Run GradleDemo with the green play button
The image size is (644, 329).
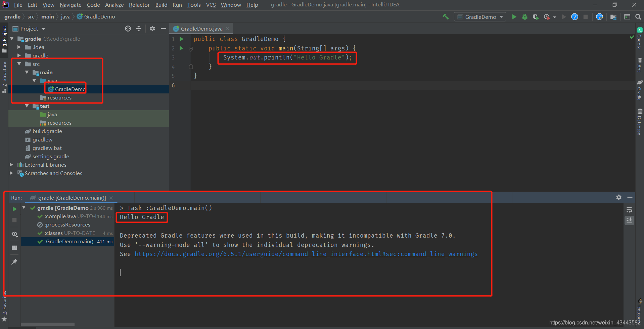514,17
